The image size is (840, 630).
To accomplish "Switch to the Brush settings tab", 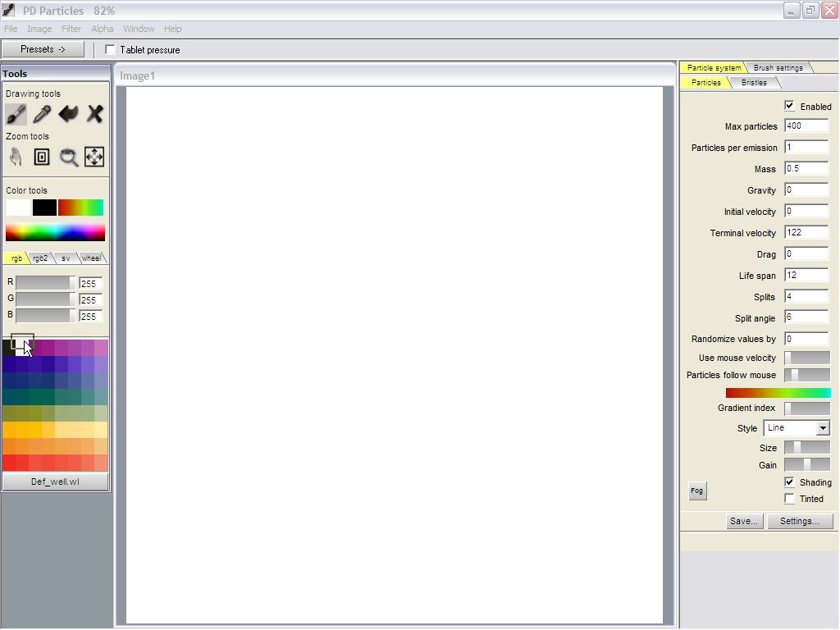I will click(778, 68).
